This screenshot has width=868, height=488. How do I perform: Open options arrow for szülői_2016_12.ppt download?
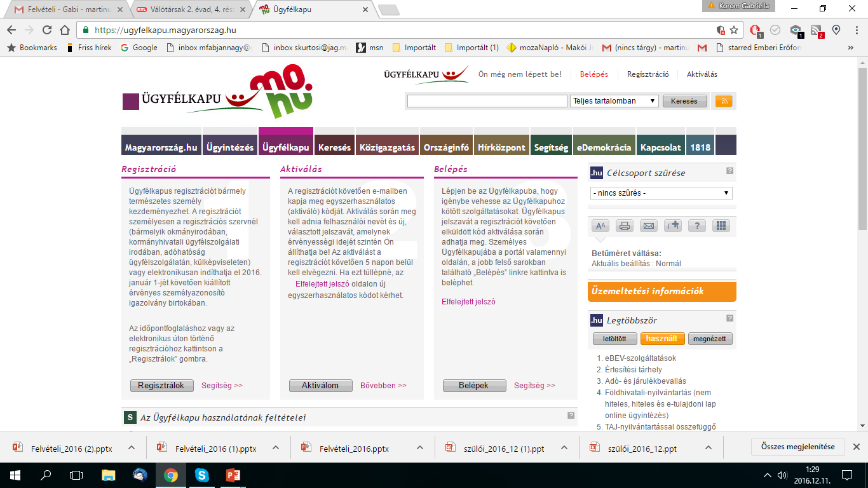(x=709, y=447)
